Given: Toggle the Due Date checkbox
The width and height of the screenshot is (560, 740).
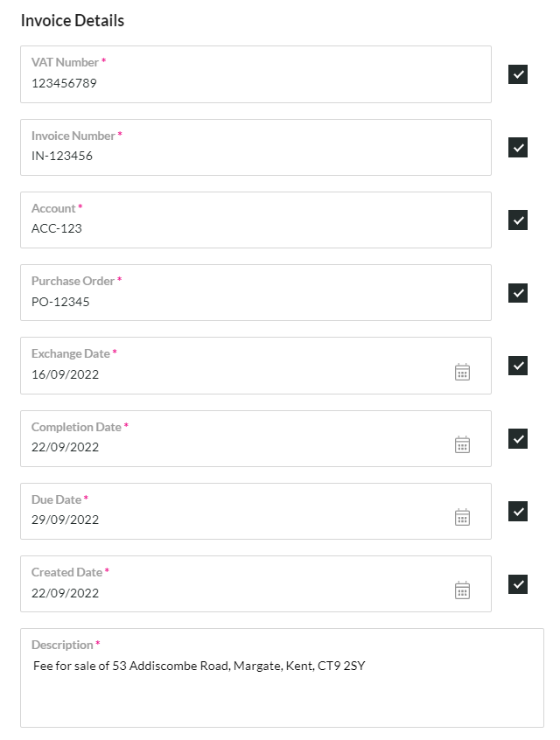Looking at the screenshot, I should pyautogui.click(x=517, y=511).
